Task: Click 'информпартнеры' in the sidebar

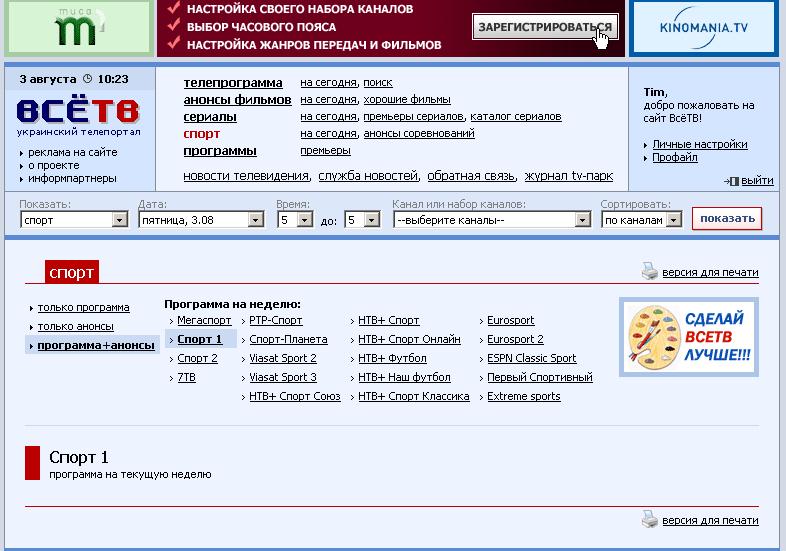Action: [x=72, y=178]
